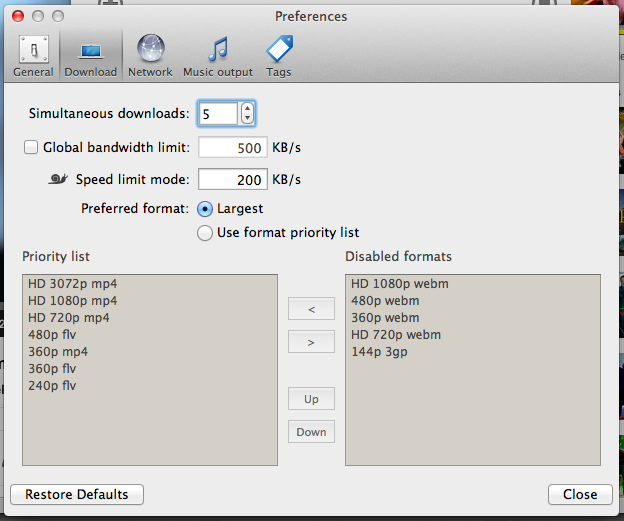Select HD 3072p mp4 in priority list

tap(150, 284)
